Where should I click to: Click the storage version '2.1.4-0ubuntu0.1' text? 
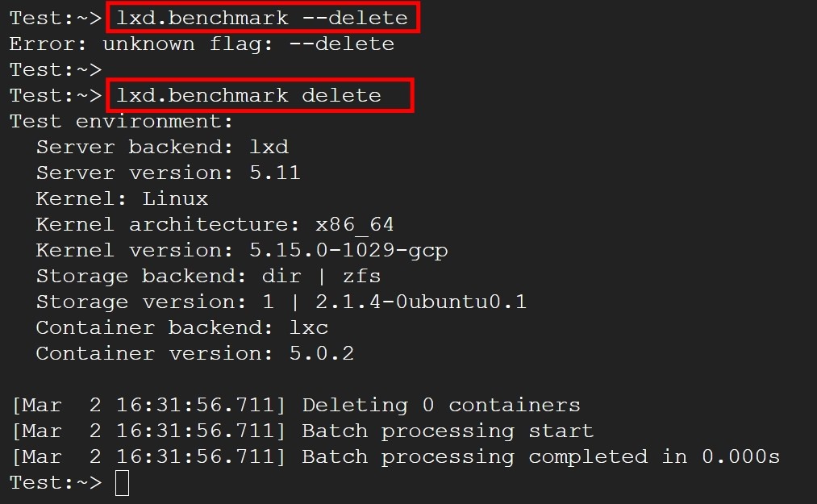(421, 302)
